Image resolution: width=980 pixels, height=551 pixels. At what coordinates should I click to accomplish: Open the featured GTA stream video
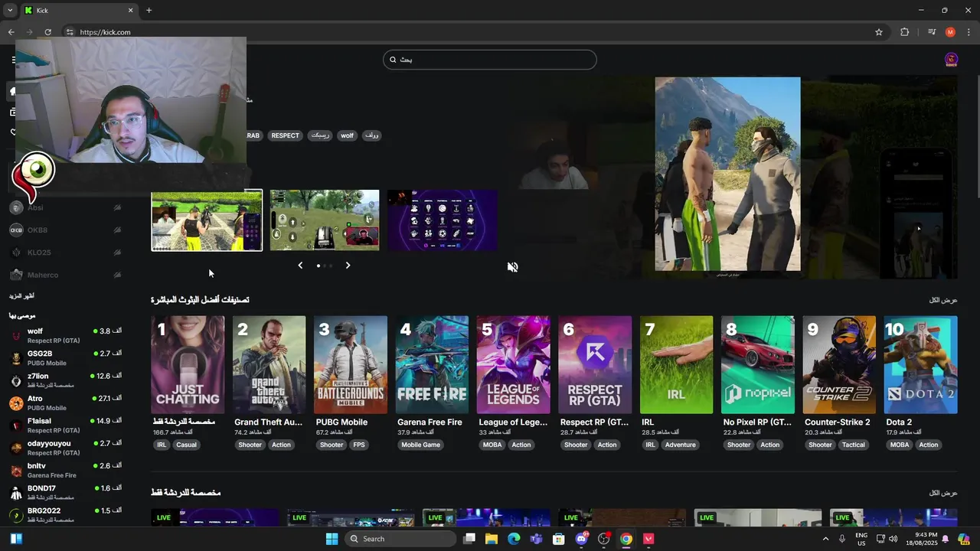pyautogui.click(x=727, y=174)
